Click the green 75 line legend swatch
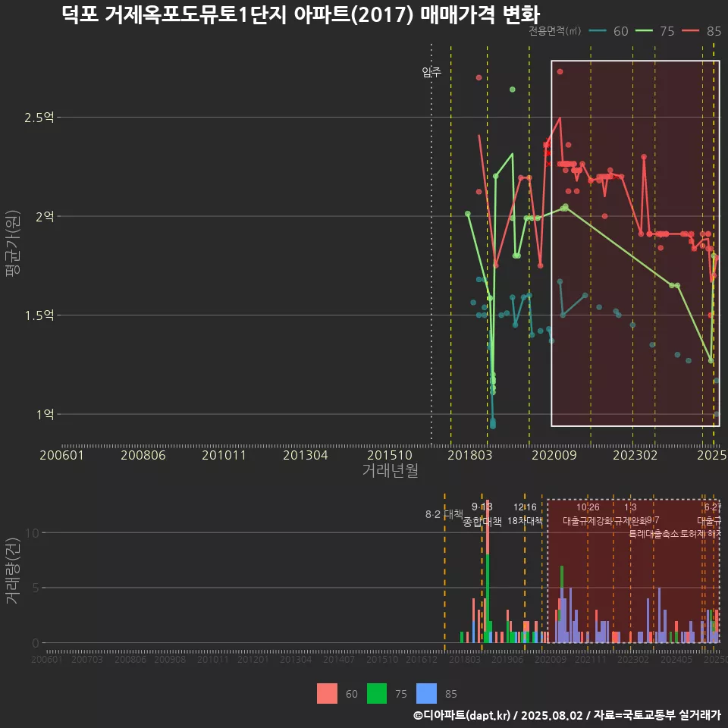The width and height of the screenshot is (728, 728). (x=644, y=31)
